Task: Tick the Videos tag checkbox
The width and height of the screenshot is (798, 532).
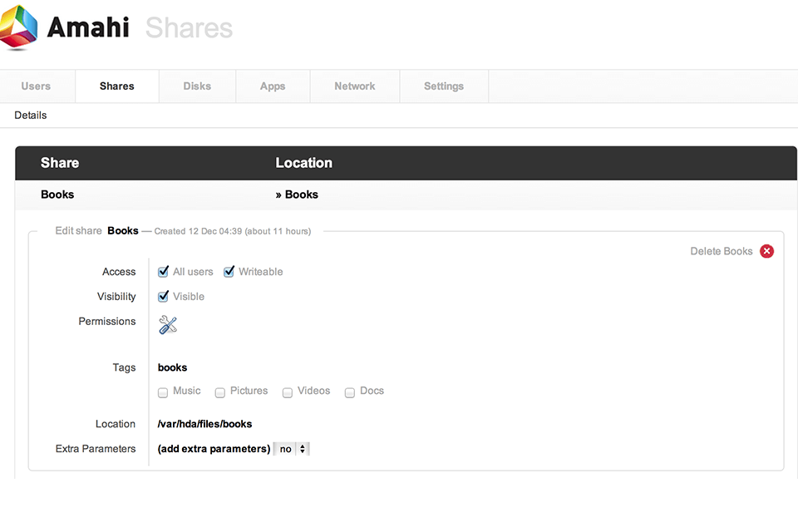Action: pyautogui.click(x=288, y=392)
